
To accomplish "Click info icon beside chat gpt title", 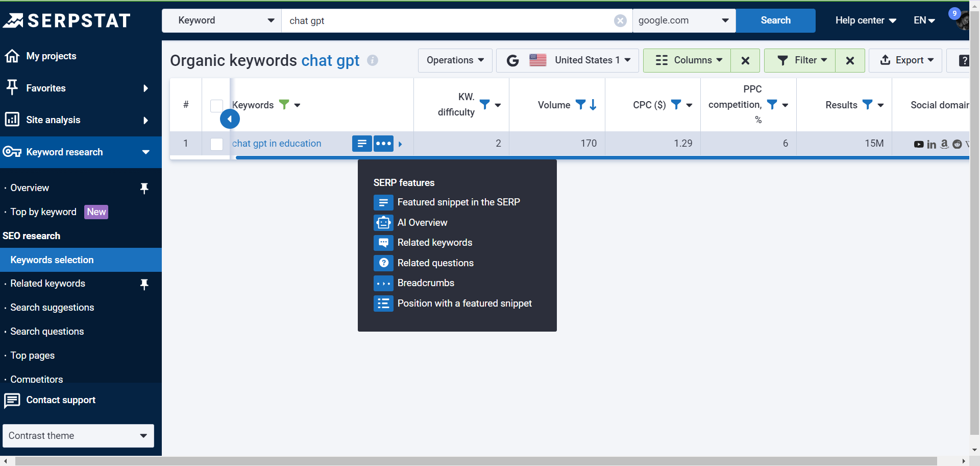I will 373,60.
